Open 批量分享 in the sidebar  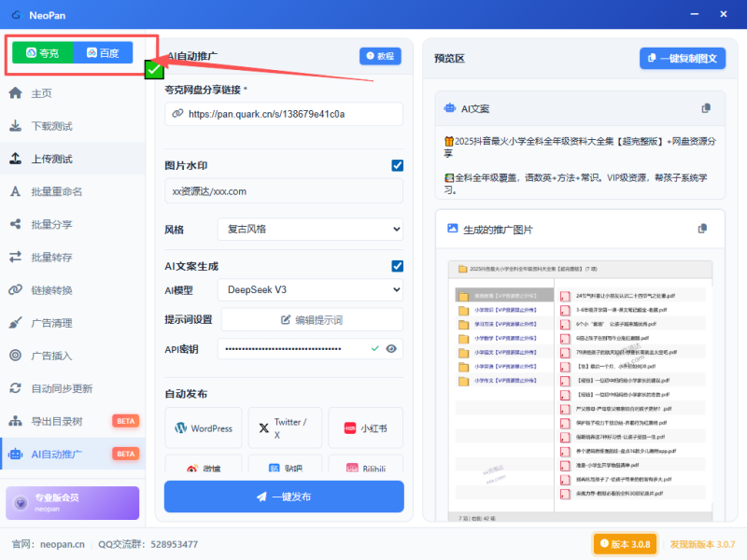pos(52,224)
